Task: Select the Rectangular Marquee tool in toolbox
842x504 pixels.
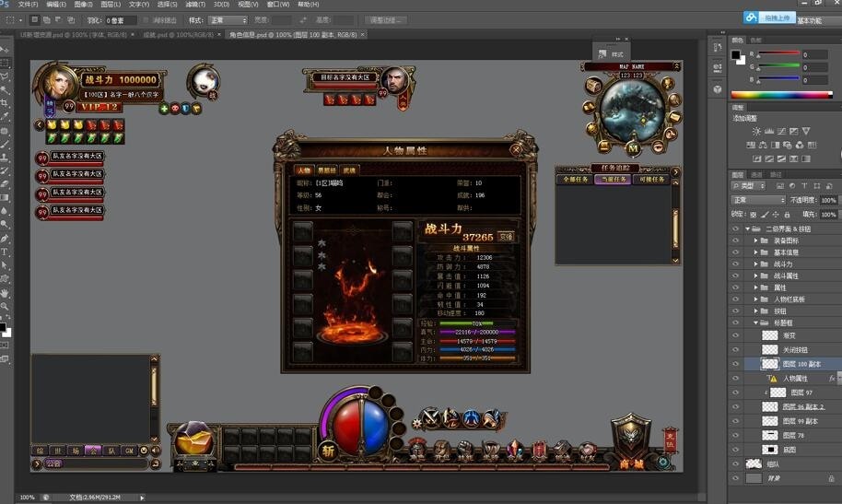Action: point(5,63)
